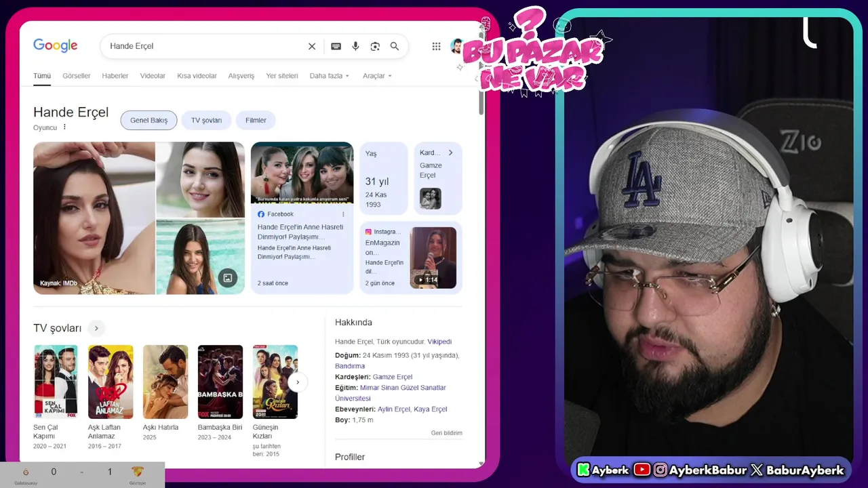Click the Profiller heading
Image resolution: width=868 pixels, height=488 pixels.
(x=350, y=457)
